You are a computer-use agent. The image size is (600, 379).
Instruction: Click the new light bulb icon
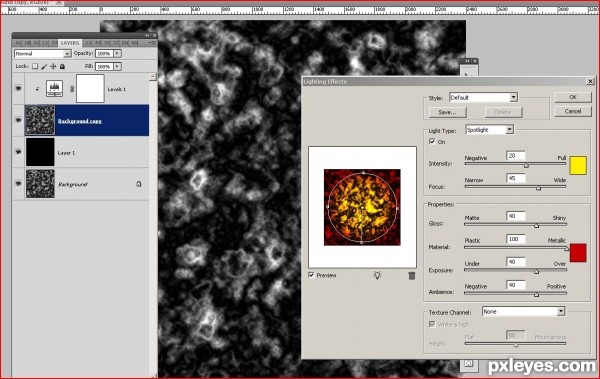(377, 275)
